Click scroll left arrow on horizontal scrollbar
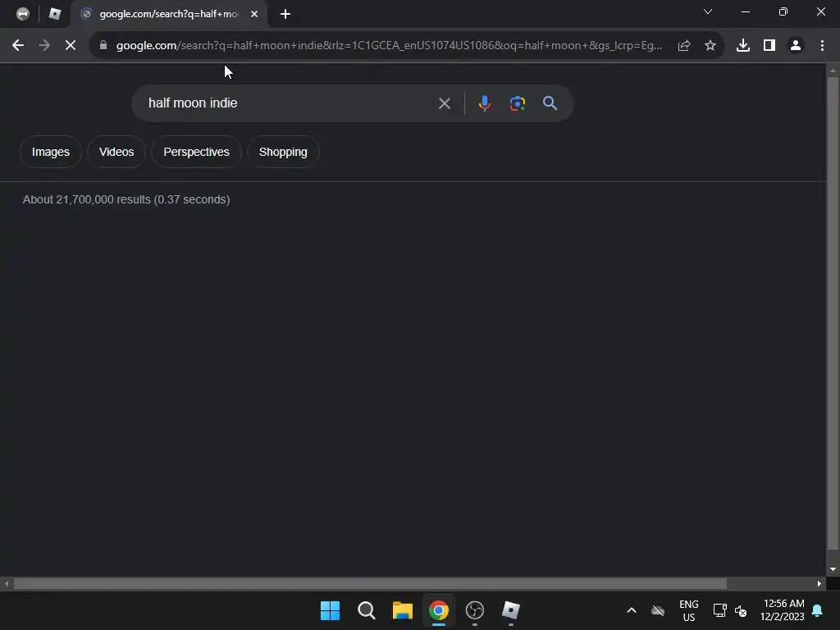Viewport: 840px width, 630px height. pyautogui.click(x=7, y=583)
